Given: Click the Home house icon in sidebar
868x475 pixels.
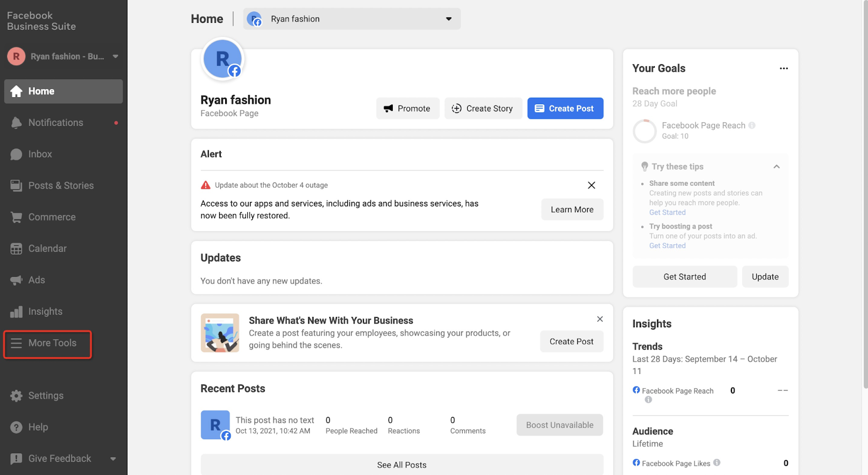Looking at the screenshot, I should (x=16, y=91).
